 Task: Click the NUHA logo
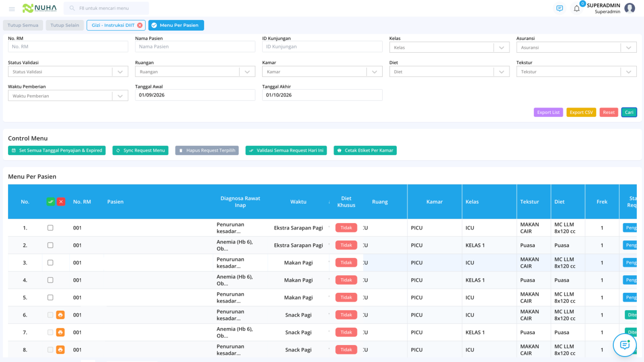[39, 8]
